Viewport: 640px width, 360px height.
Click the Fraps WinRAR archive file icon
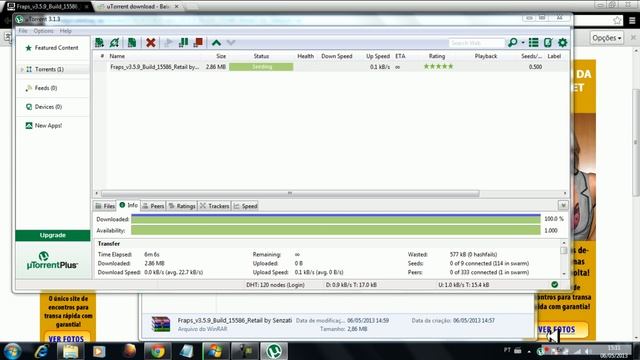tap(160, 324)
